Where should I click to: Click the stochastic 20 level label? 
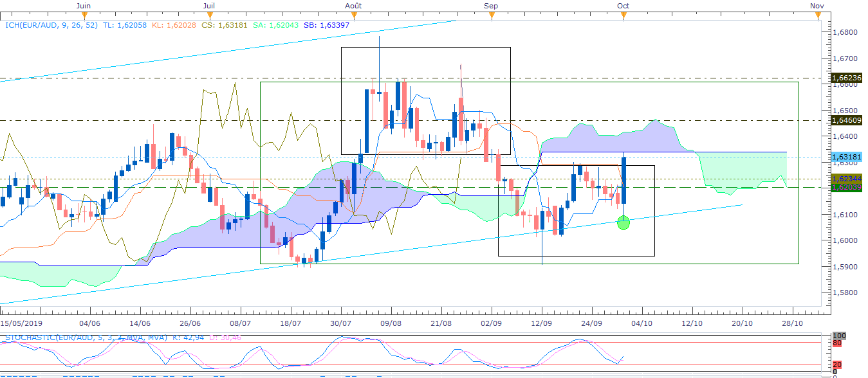(x=836, y=364)
